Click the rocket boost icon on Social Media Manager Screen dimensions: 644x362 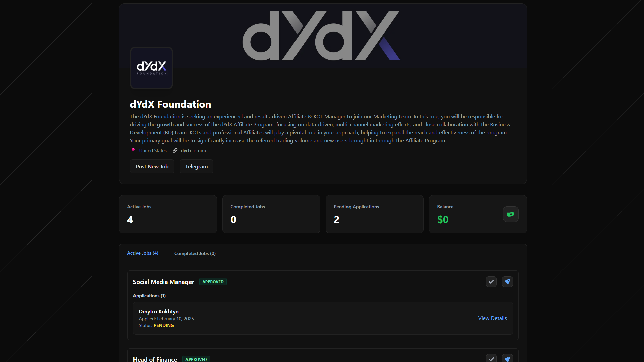coord(507,282)
